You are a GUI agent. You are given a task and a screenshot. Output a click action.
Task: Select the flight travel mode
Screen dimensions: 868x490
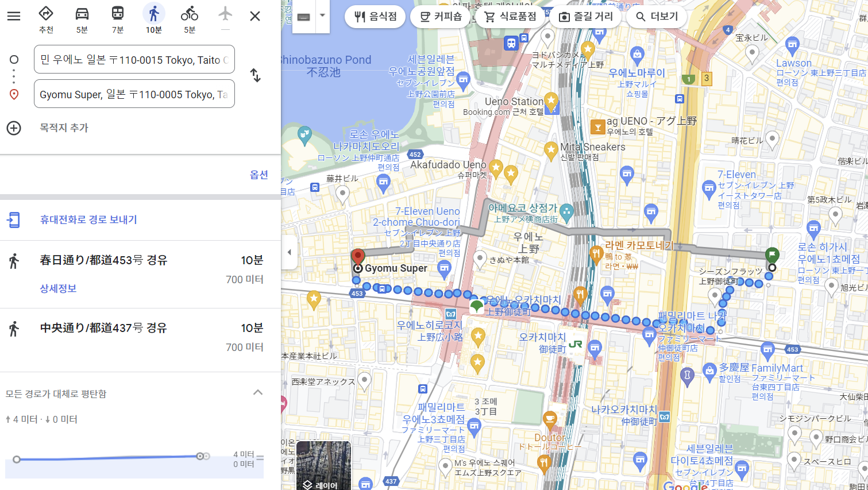(225, 13)
